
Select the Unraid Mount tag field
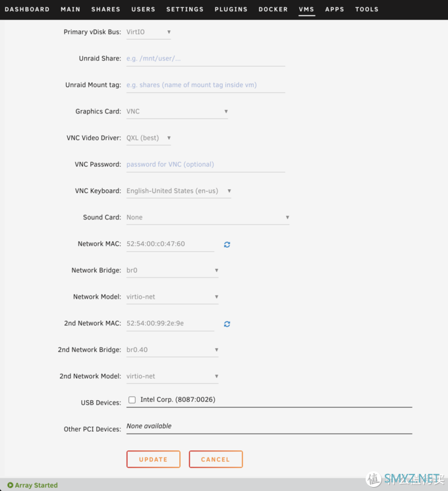click(206, 85)
